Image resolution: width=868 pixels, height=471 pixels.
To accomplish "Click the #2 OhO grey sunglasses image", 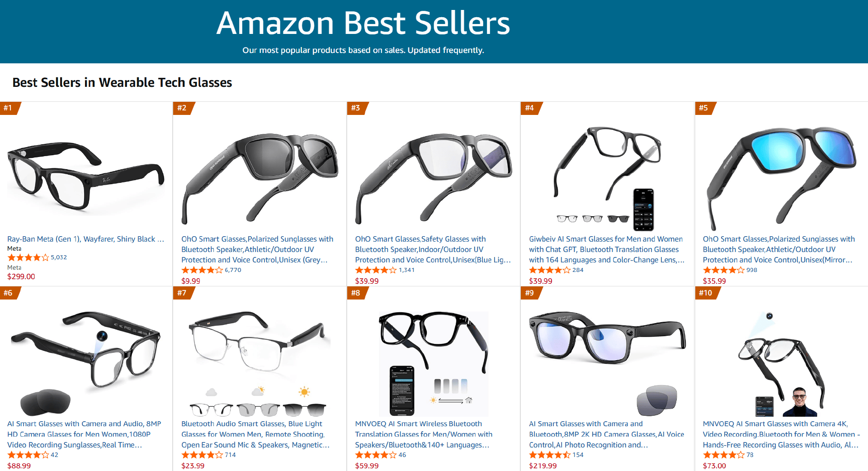I will coord(259,176).
